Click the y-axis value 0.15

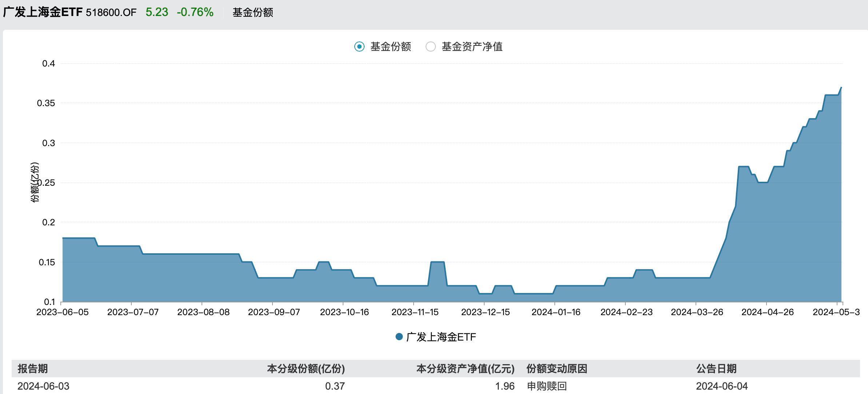pos(47,262)
